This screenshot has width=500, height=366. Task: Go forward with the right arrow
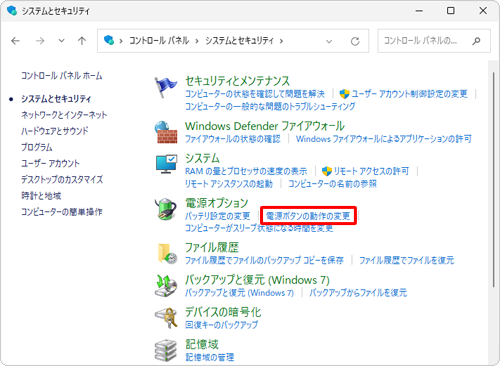40,41
